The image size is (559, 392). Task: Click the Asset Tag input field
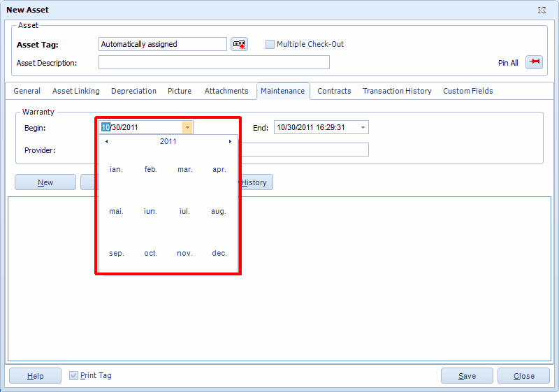163,44
